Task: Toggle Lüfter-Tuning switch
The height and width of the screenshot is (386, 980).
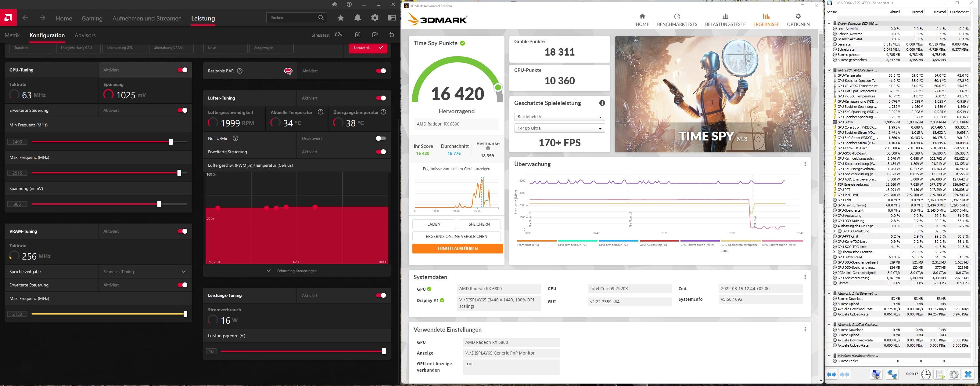Action: click(x=381, y=98)
